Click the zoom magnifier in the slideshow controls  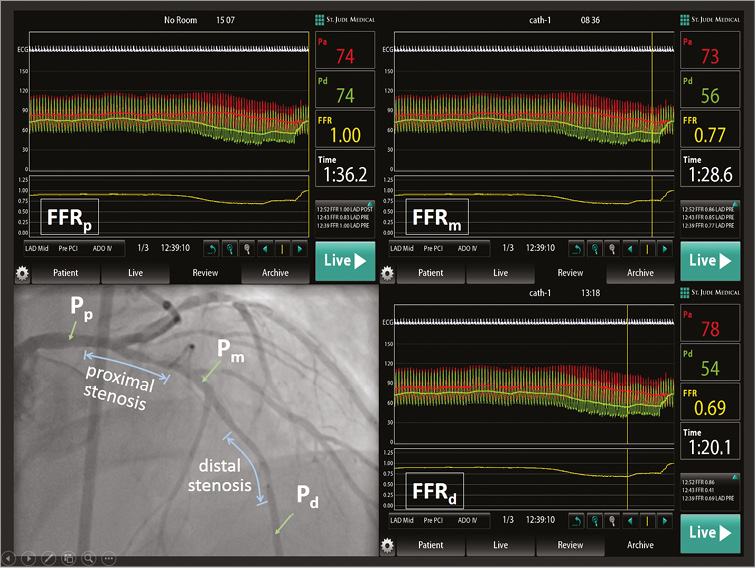pyautogui.click(x=89, y=557)
